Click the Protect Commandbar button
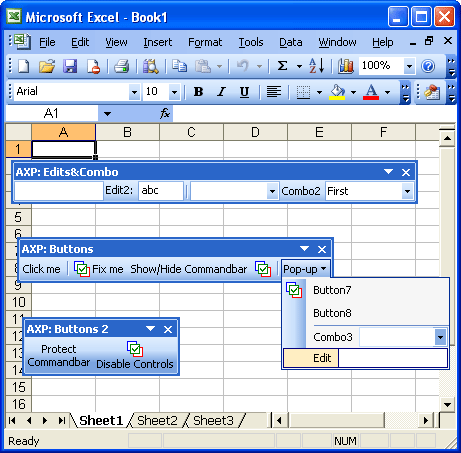461x453 pixels. click(x=59, y=356)
